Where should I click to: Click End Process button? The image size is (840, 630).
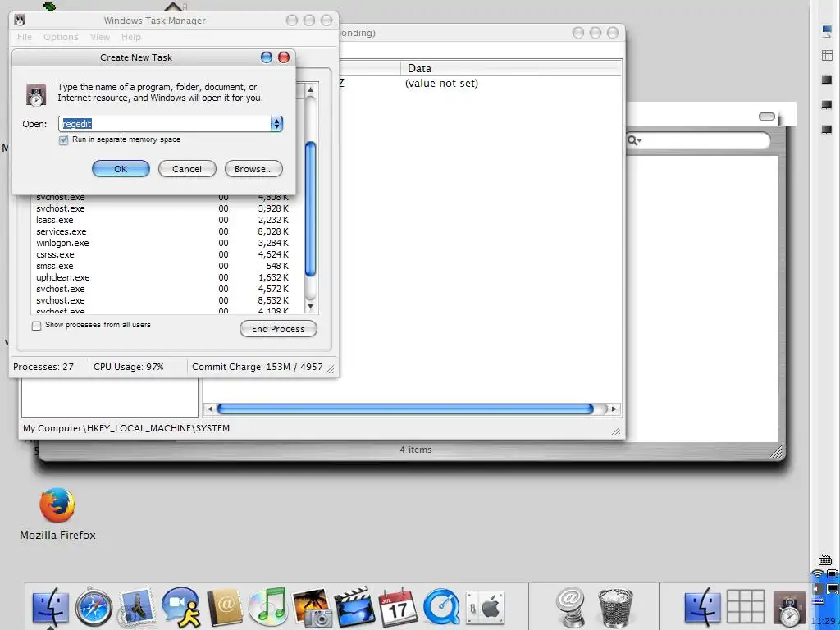pyautogui.click(x=278, y=329)
